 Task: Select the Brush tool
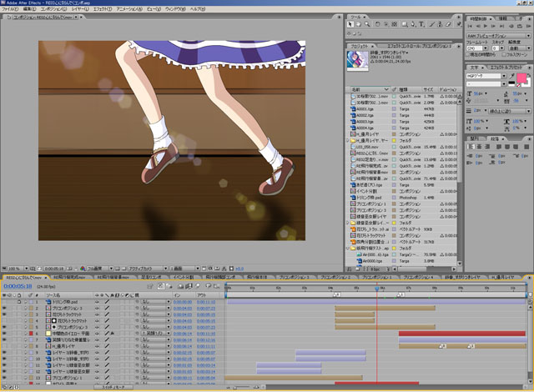pos(432,24)
